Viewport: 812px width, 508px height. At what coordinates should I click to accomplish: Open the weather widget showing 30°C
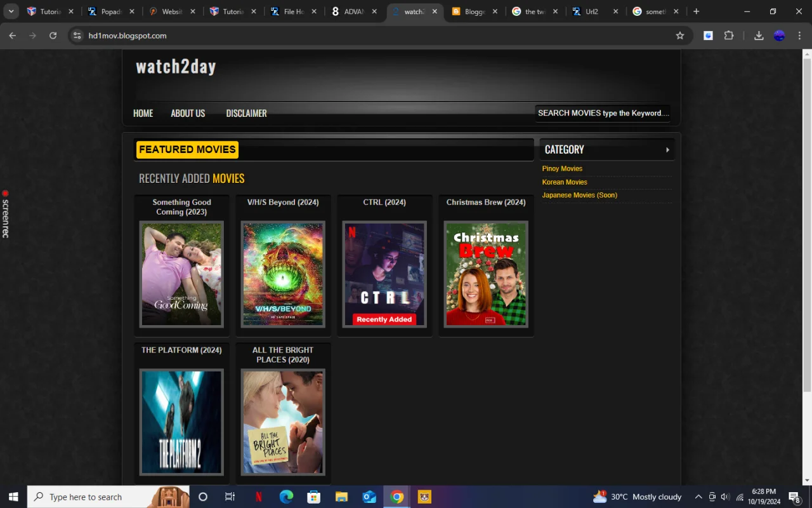(637, 497)
